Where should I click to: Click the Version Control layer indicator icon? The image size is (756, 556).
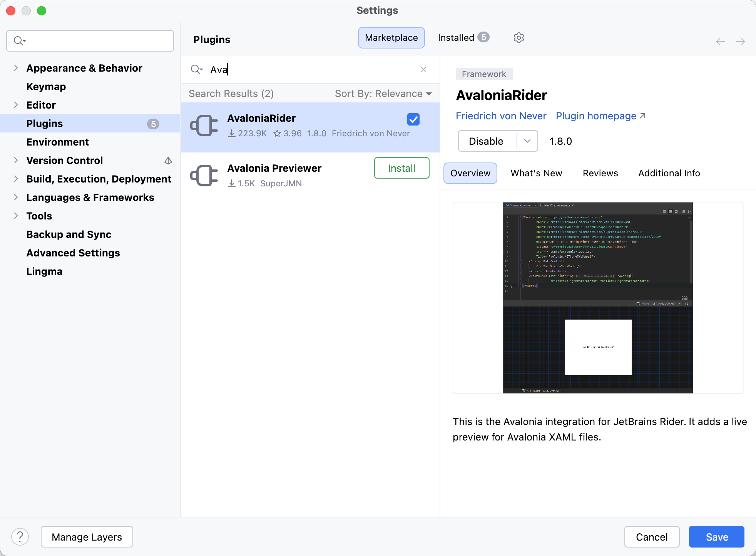(x=168, y=161)
